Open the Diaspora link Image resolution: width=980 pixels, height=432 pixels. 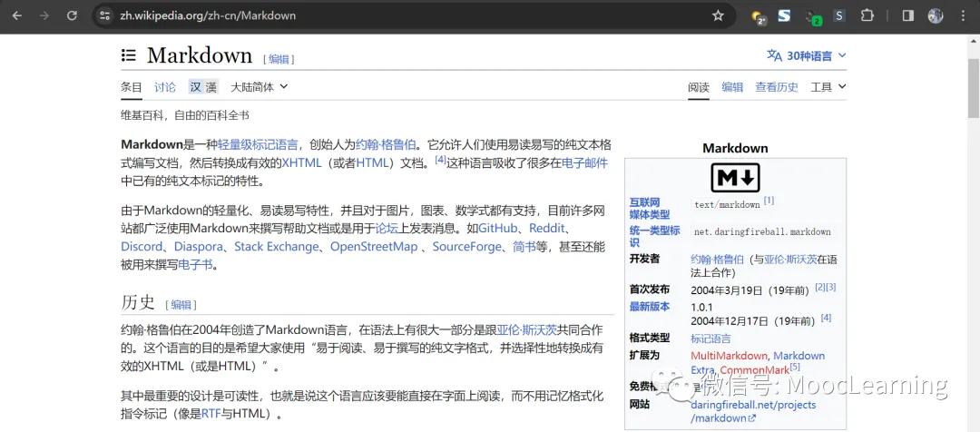[x=198, y=246]
